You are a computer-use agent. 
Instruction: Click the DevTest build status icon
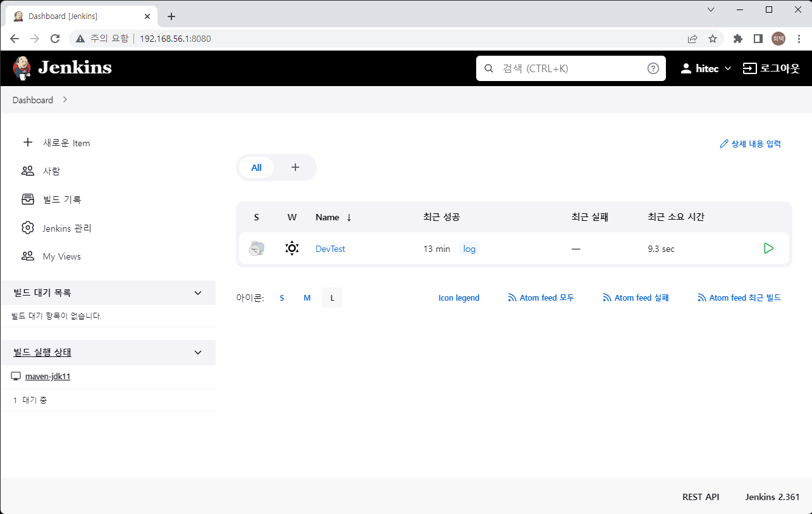[x=257, y=248]
